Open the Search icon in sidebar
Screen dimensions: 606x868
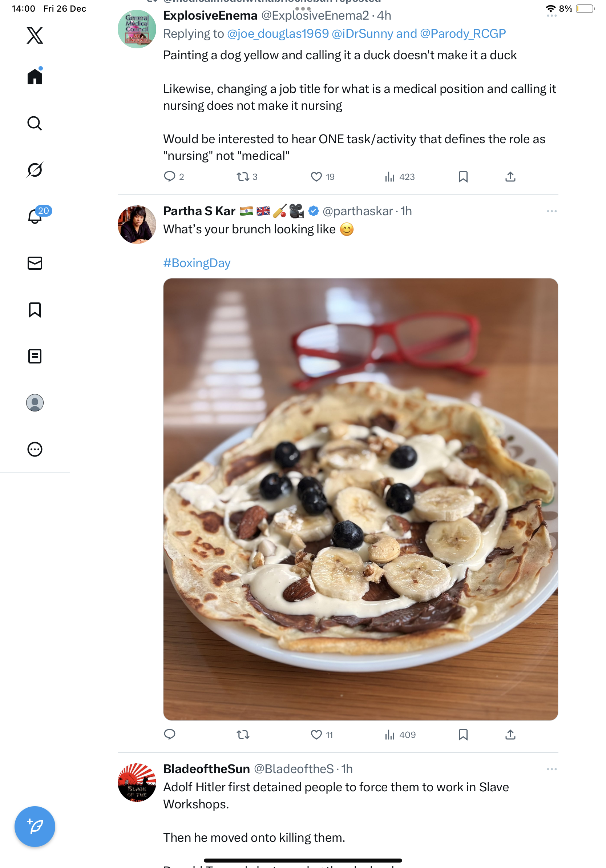point(35,123)
